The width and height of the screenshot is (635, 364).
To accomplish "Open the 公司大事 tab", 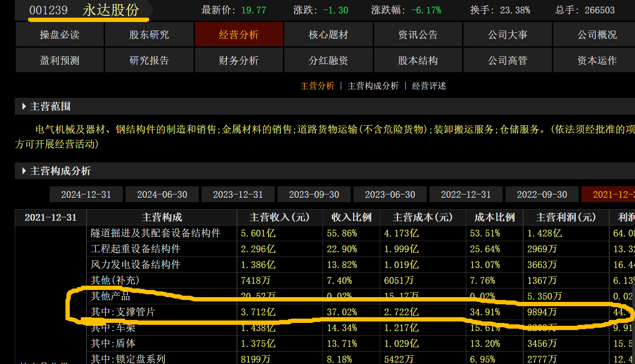I will click(x=507, y=34).
